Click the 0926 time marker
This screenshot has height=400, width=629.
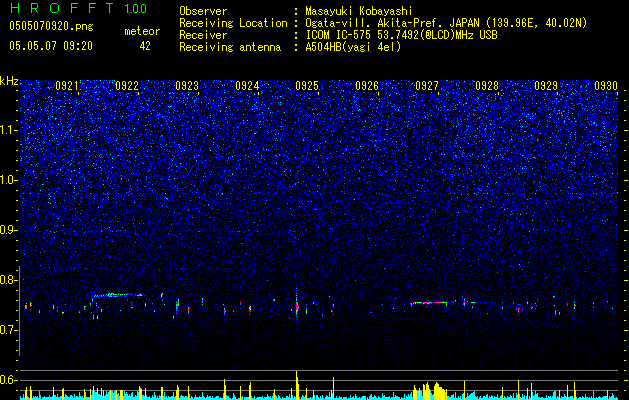367,85
